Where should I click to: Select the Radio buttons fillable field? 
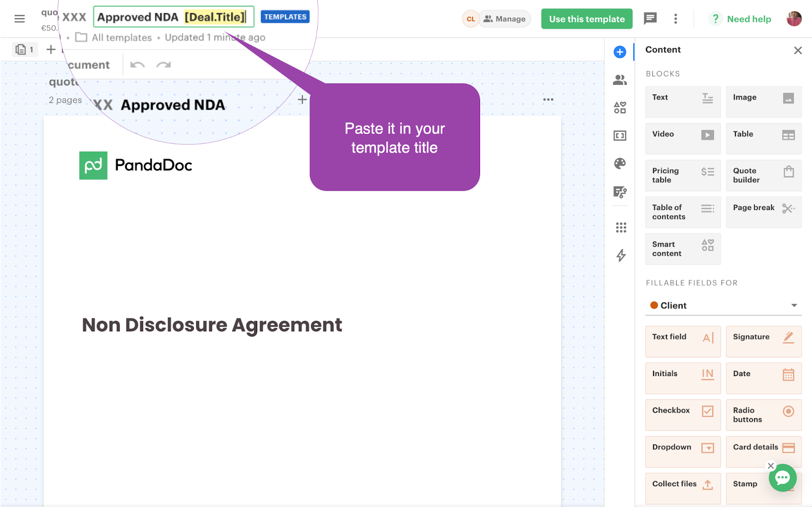coord(763,415)
